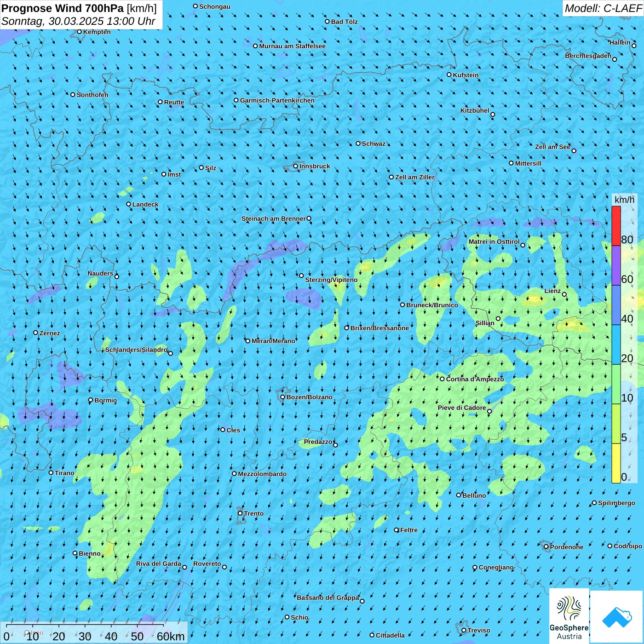The image size is (644, 644).
Task: Click the Bozen/Bolzano city marker
Action: tap(282, 397)
